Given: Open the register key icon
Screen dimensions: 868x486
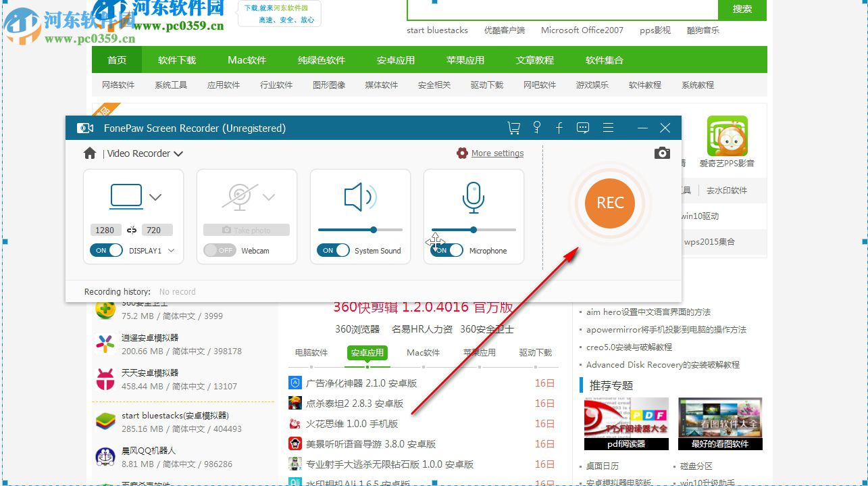Looking at the screenshot, I should coord(537,128).
